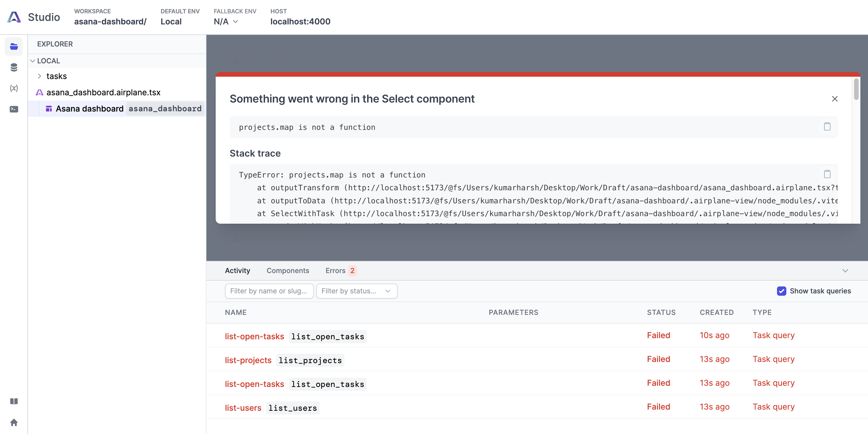Collapse the LOCAL section
The image size is (868, 434).
(33, 61)
